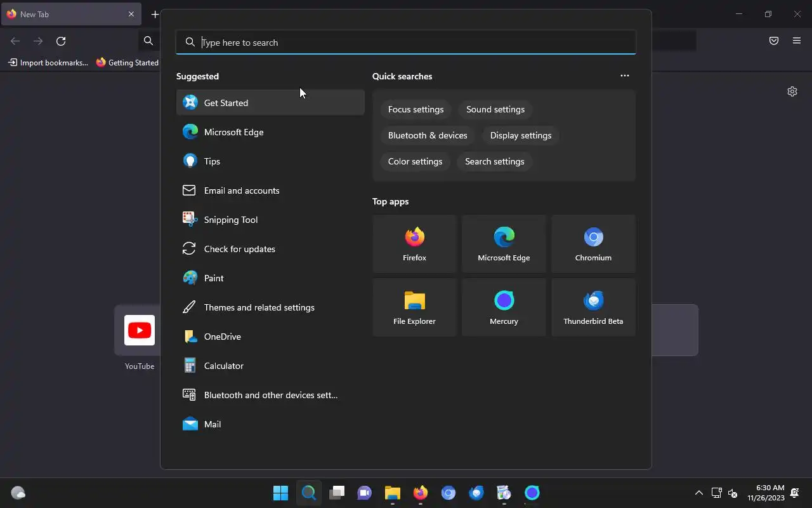Click the Windows Start button
Image resolution: width=812 pixels, height=508 pixels.
(280, 493)
